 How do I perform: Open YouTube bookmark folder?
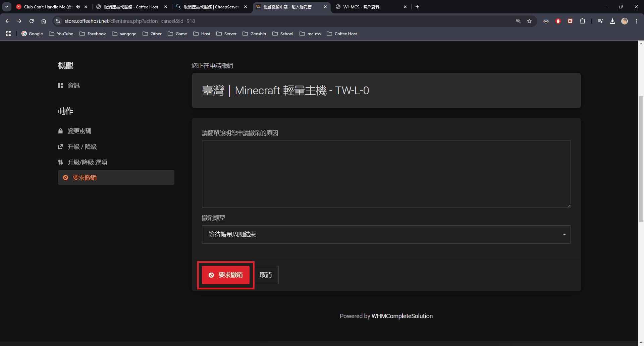[x=61, y=34]
